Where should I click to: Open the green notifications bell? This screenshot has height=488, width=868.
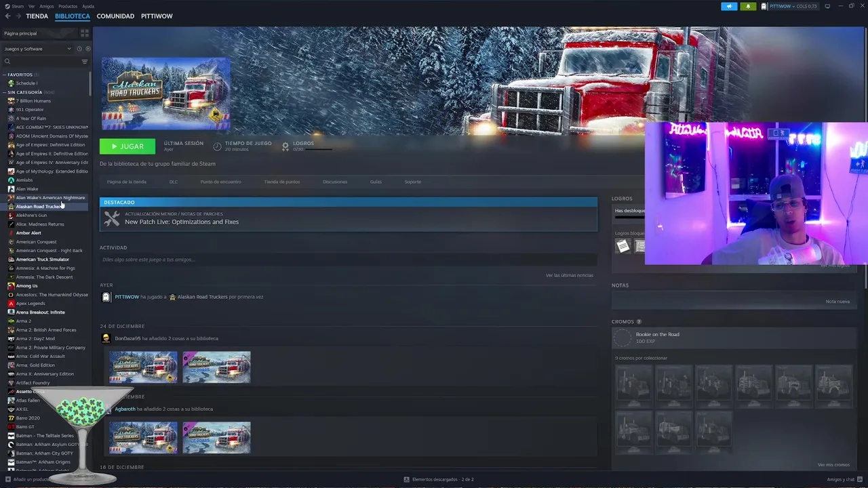749,6
